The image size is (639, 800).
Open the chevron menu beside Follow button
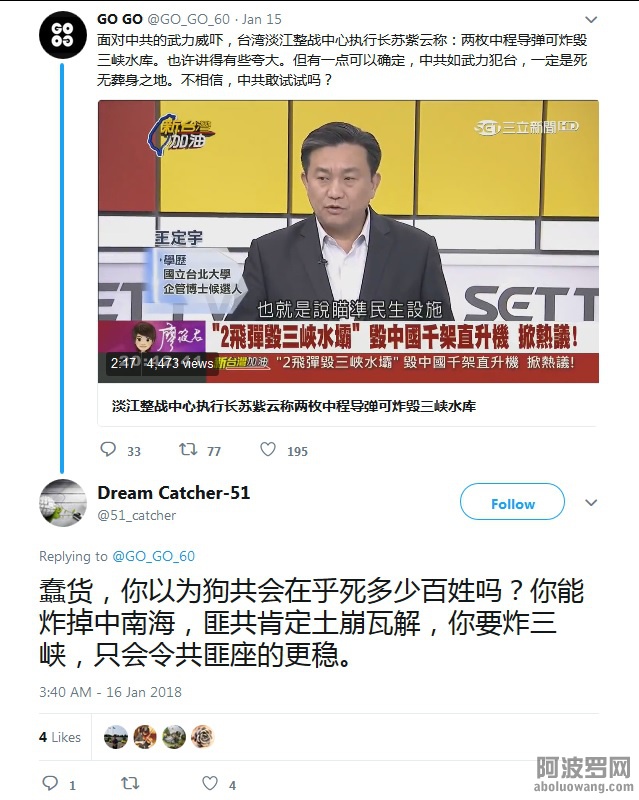[591, 503]
